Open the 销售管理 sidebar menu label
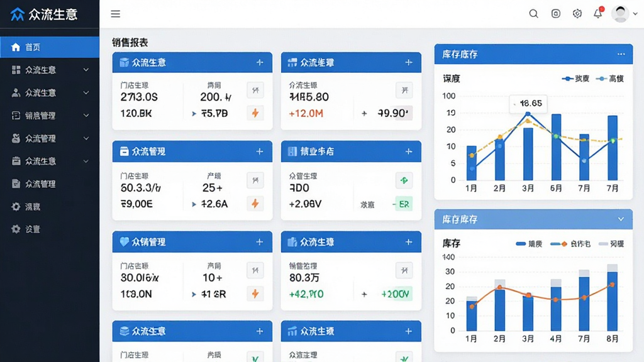The height and width of the screenshot is (362, 644). 40,116
